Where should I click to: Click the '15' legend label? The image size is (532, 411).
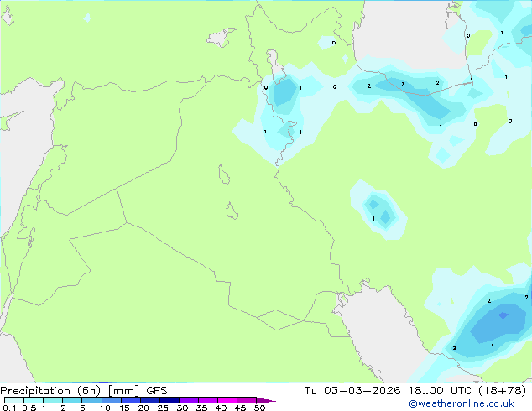(x=124, y=408)
